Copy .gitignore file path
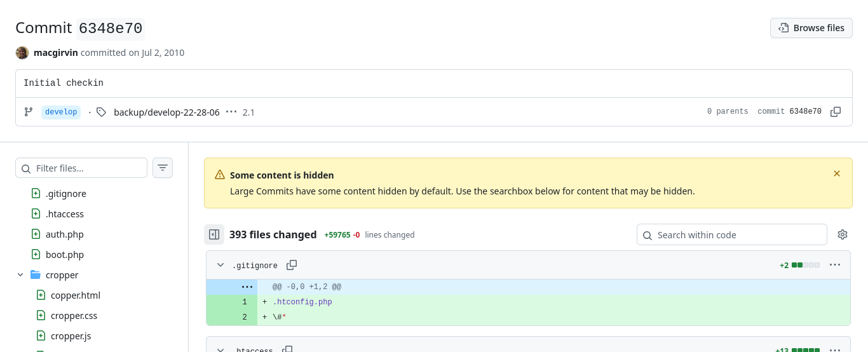The height and width of the screenshot is (352, 868). [x=292, y=265]
